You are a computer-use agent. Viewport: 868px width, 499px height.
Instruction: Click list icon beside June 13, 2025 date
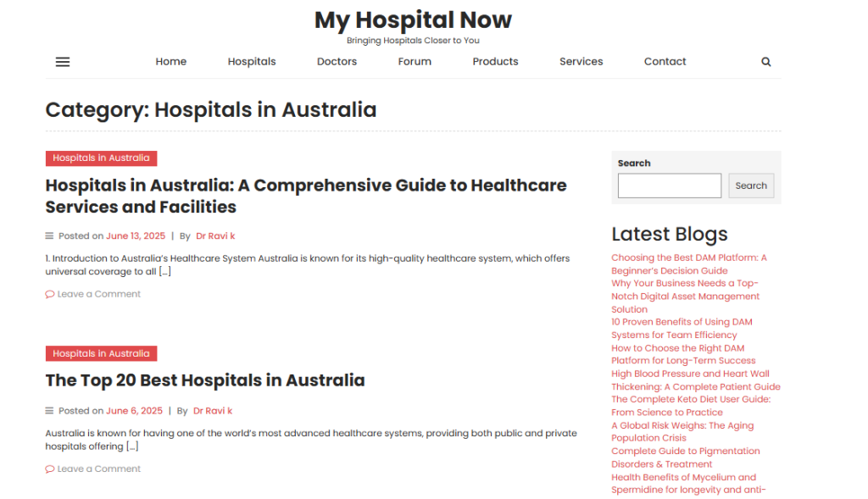point(49,236)
